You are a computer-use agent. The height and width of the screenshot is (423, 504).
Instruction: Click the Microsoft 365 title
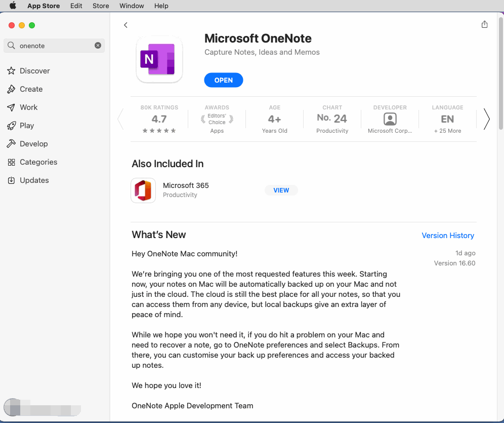(186, 185)
